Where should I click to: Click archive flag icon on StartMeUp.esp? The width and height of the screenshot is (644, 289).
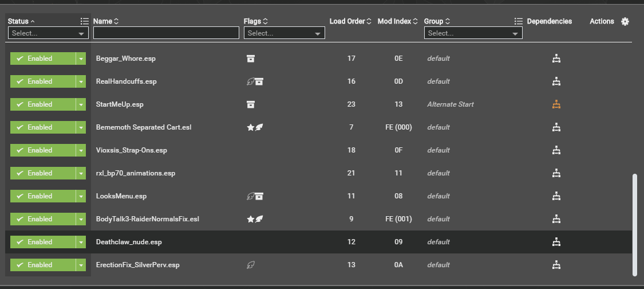pyautogui.click(x=251, y=104)
